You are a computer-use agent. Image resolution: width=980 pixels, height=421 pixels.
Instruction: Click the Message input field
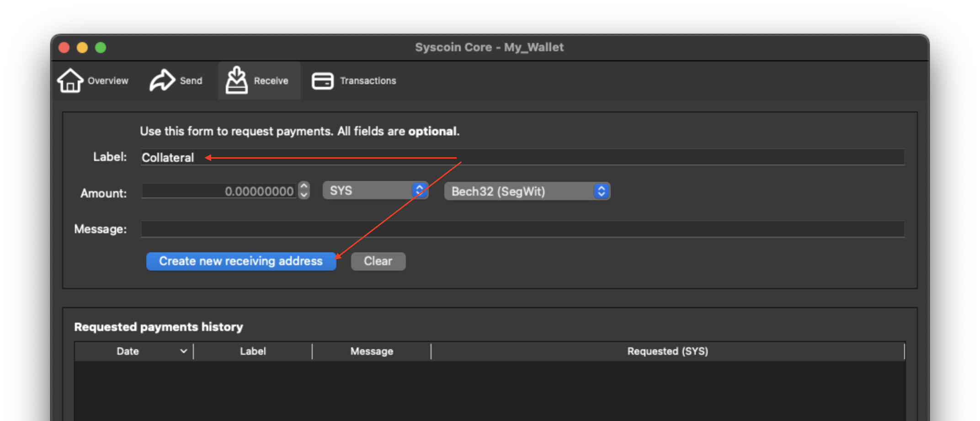coord(522,229)
